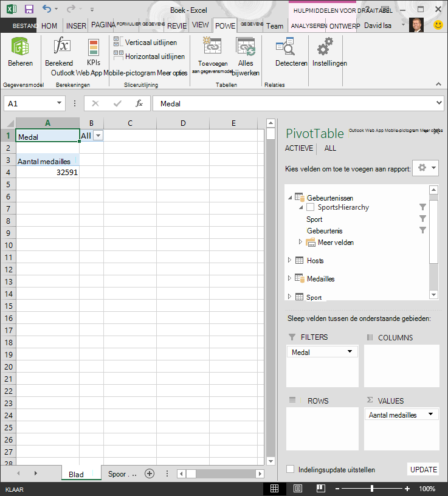
Task: Open field list tools gear dropdown
Action: 426,168
